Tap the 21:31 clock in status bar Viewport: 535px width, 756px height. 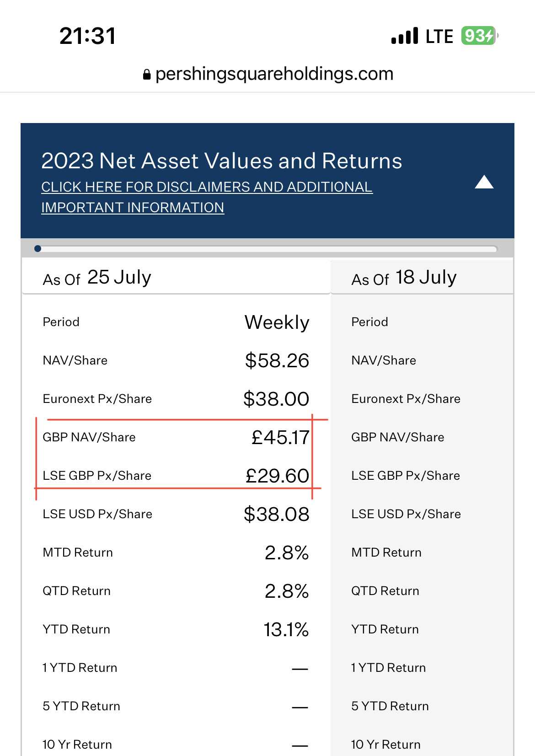pos(88,36)
